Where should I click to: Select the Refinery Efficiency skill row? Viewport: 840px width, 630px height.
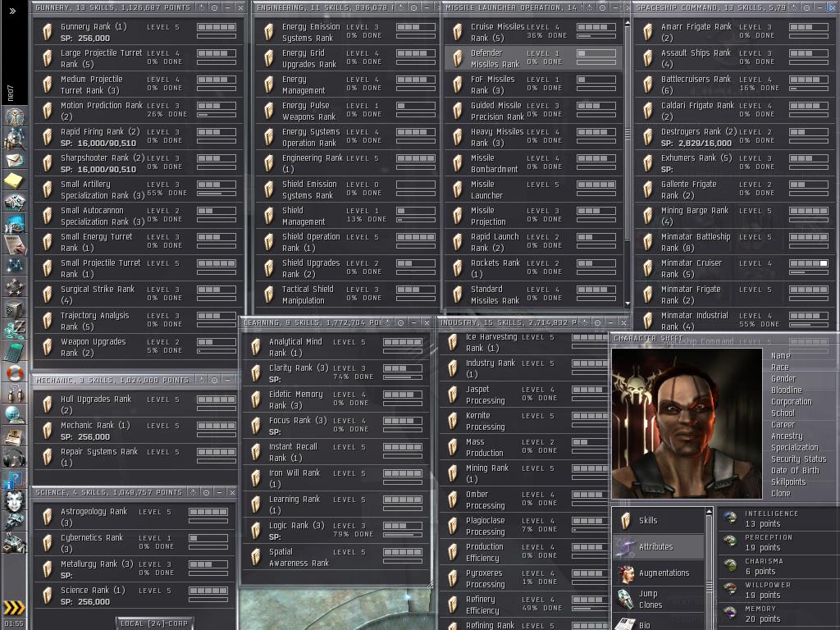(525, 605)
